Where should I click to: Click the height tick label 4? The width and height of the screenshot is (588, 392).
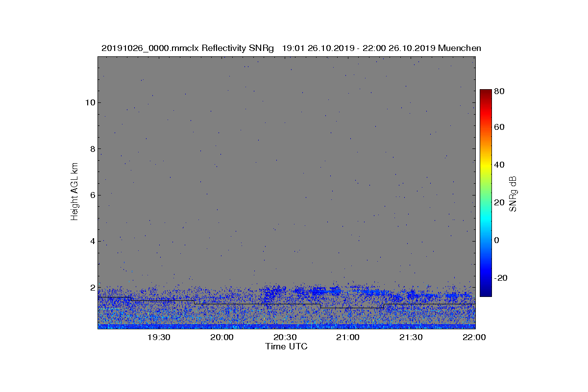(x=92, y=241)
